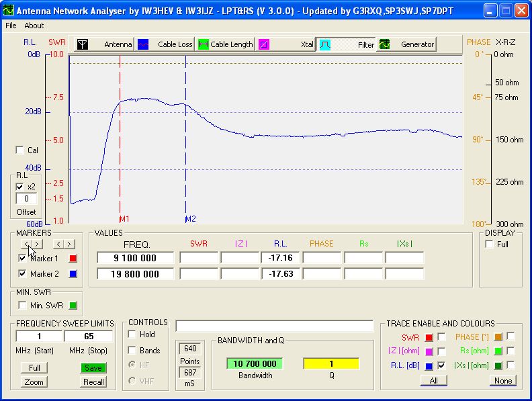Screen dimensions: 532x401
Task: Check the Hold control checkbox
Action: click(132, 335)
